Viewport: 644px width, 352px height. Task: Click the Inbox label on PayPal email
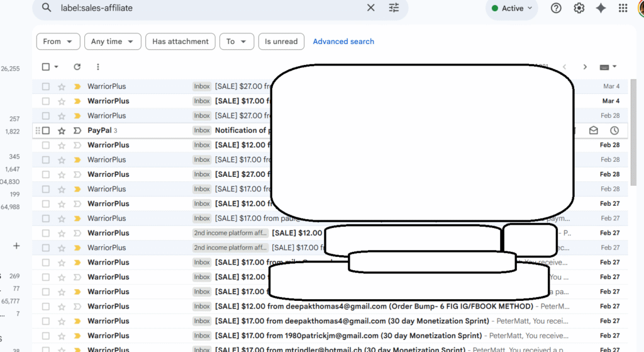[x=202, y=130]
